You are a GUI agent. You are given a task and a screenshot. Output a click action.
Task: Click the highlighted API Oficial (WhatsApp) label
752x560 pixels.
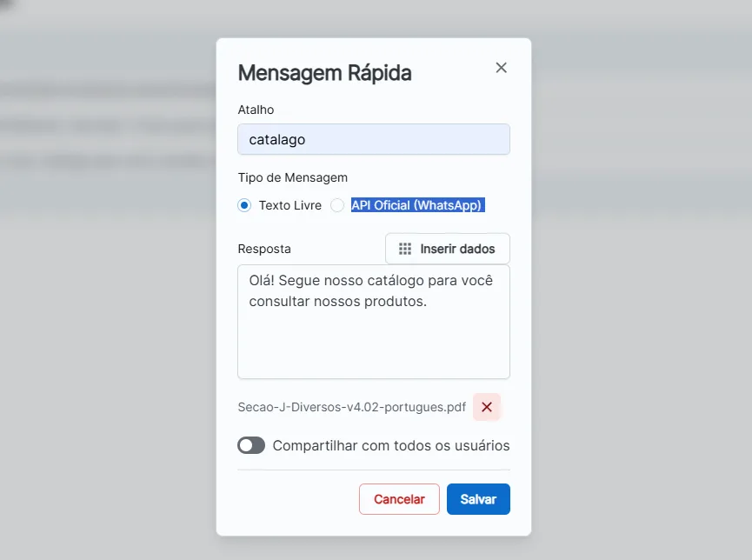416,205
